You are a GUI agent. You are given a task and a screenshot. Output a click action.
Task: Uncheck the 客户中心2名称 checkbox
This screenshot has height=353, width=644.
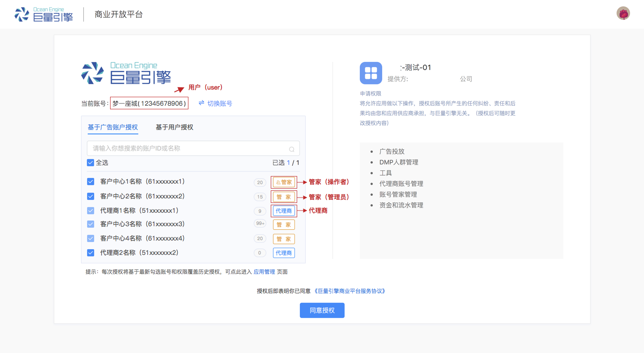coord(91,196)
